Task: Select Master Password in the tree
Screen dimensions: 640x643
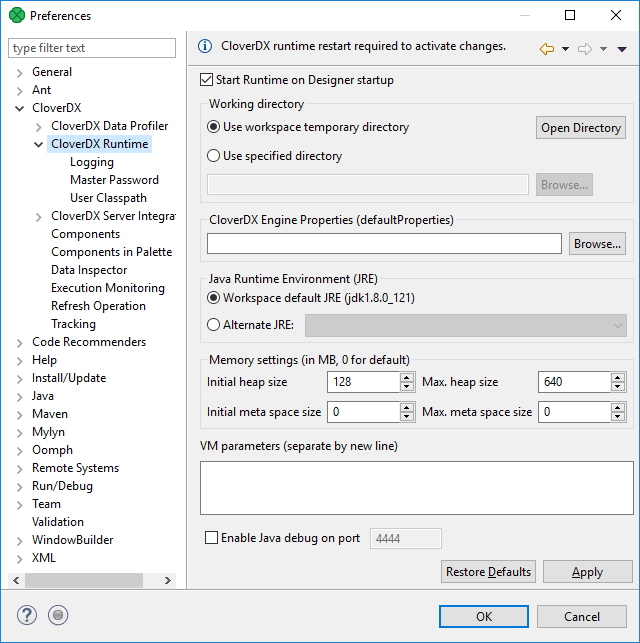Action: pos(114,180)
